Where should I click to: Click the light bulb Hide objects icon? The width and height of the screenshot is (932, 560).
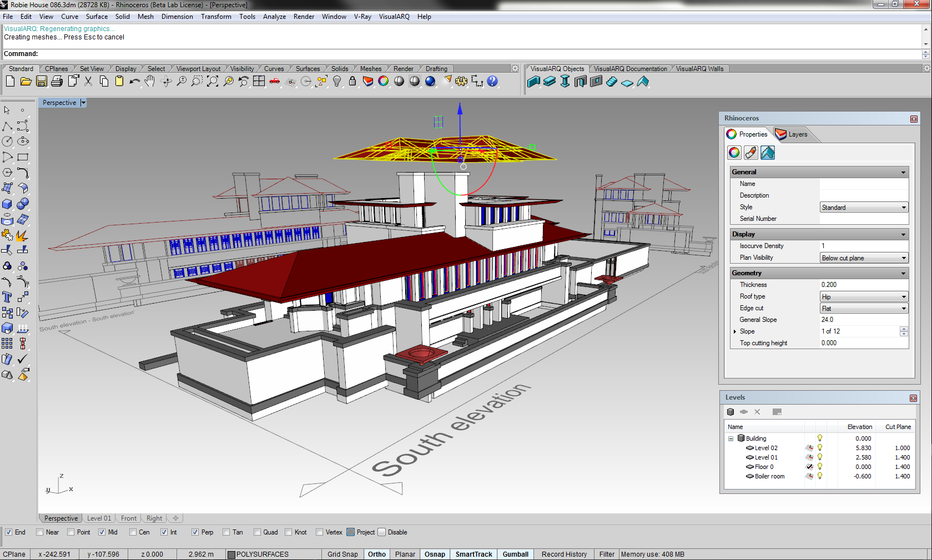coord(337,82)
